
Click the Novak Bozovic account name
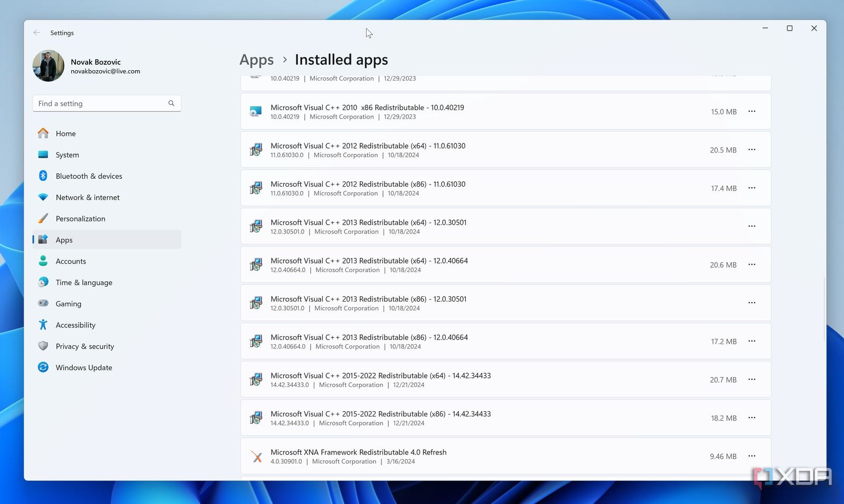coord(95,62)
